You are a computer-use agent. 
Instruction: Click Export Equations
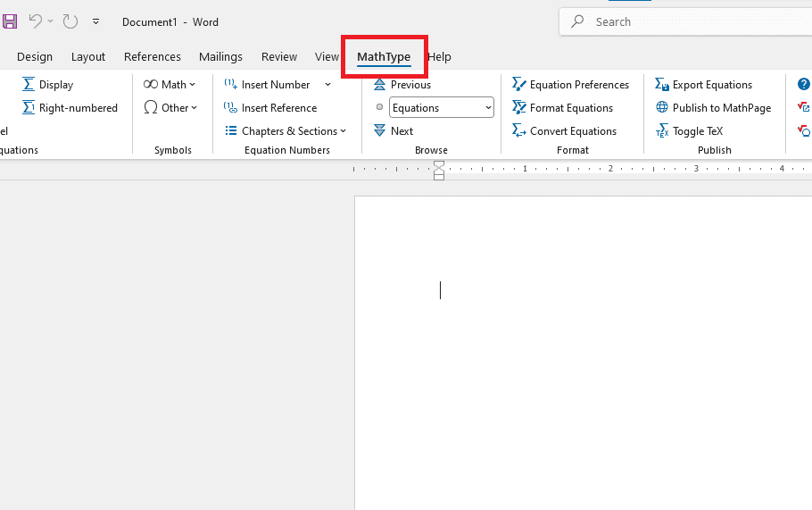pos(703,85)
